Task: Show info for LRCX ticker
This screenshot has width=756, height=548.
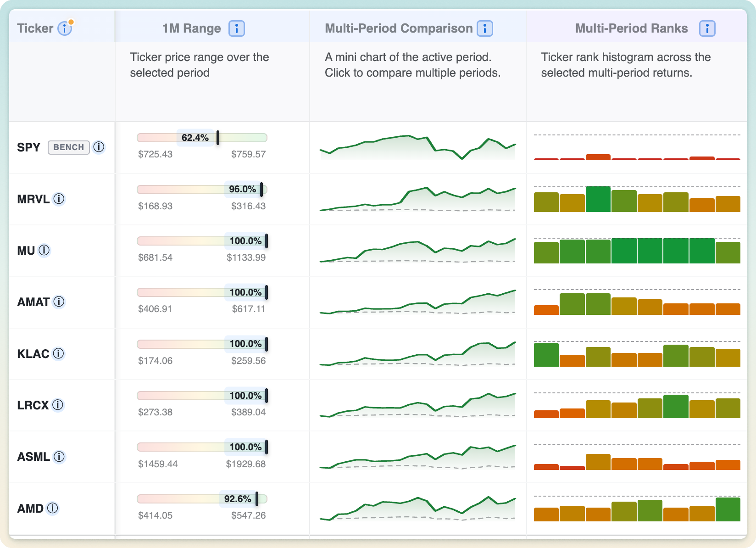Action: pyautogui.click(x=58, y=405)
